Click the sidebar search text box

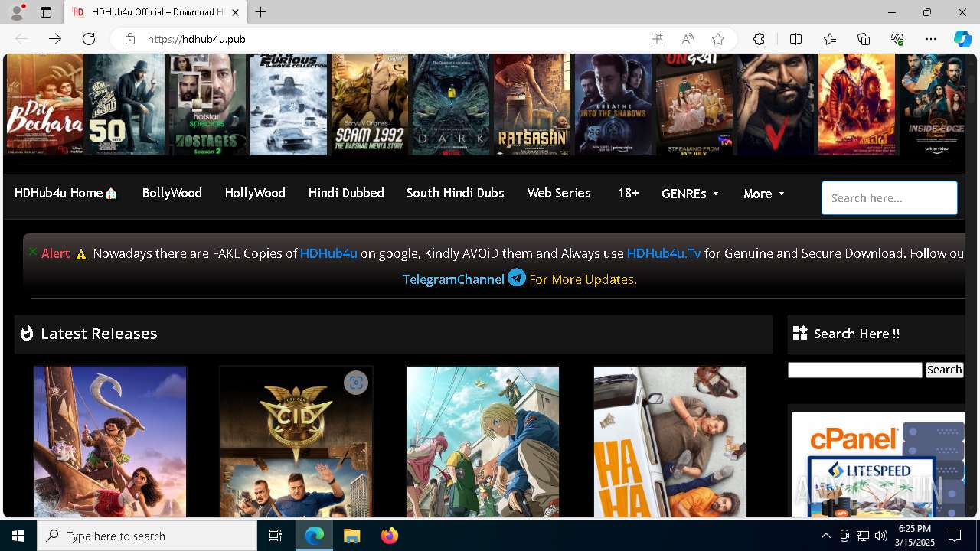[855, 370]
